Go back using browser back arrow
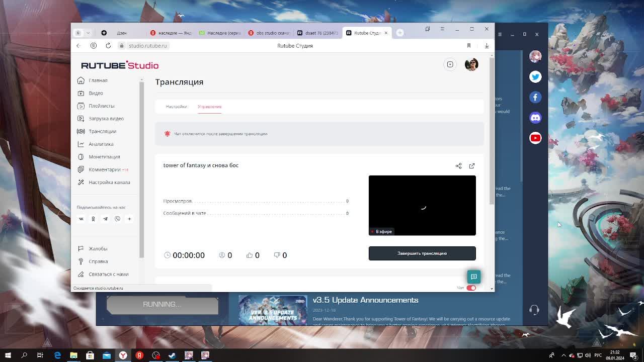Screen dimensions: 644x362 tap(78, 46)
